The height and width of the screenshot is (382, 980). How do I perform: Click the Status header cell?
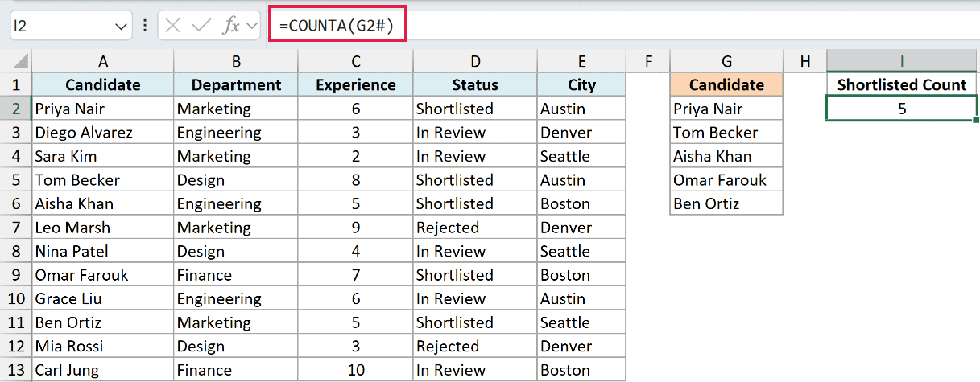tap(475, 84)
